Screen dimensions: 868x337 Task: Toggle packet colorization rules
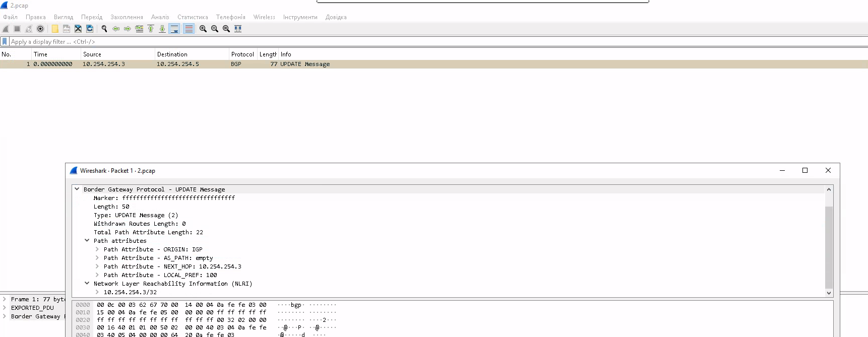click(x=189, y=29)
